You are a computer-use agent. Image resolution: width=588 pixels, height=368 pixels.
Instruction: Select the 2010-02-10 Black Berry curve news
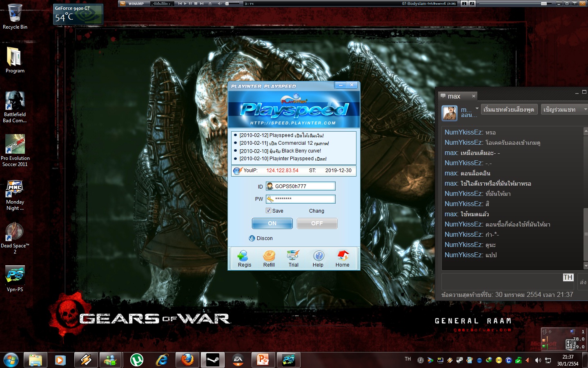coord(280,151)
